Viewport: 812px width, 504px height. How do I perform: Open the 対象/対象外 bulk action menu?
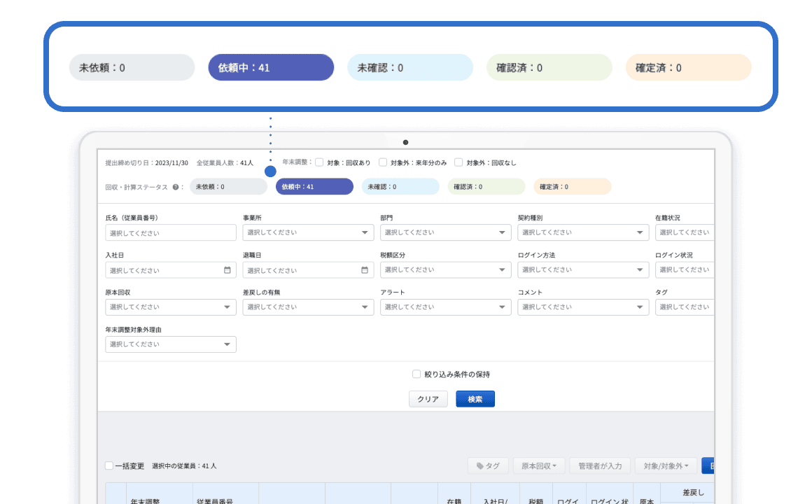(x=666, y=465)
